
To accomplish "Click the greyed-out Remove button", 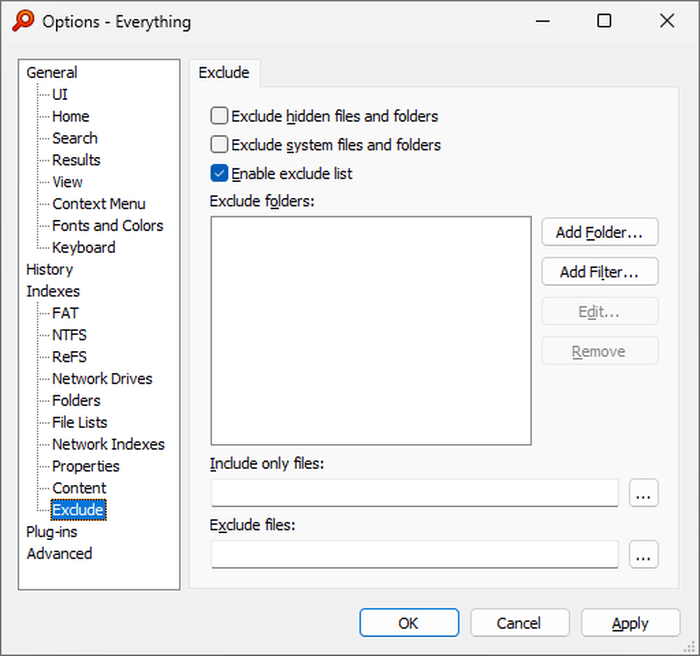I will [x=600, y=351].
